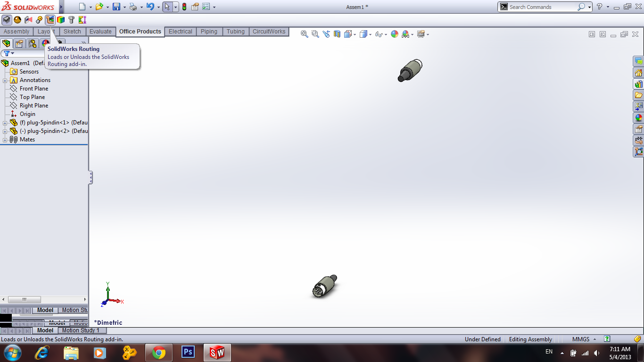Toggle the PhotoView 360 add-in icon

click(17, 20)
